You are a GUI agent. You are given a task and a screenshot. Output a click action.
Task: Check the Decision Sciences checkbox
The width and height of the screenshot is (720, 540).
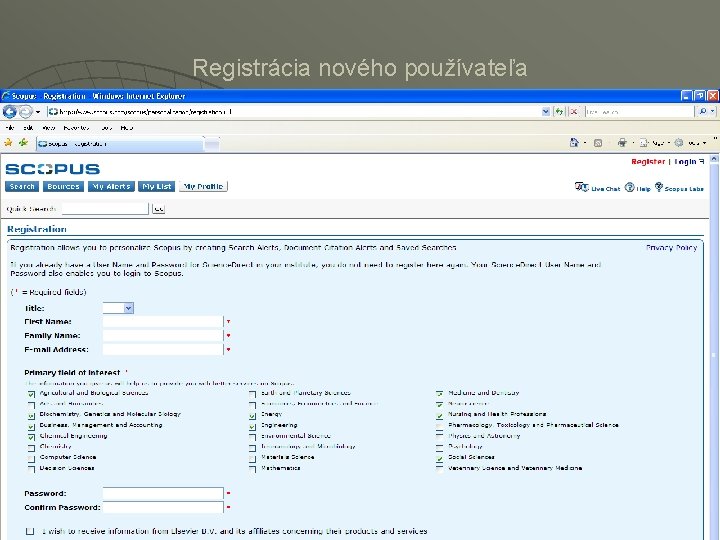click(31, 469)
